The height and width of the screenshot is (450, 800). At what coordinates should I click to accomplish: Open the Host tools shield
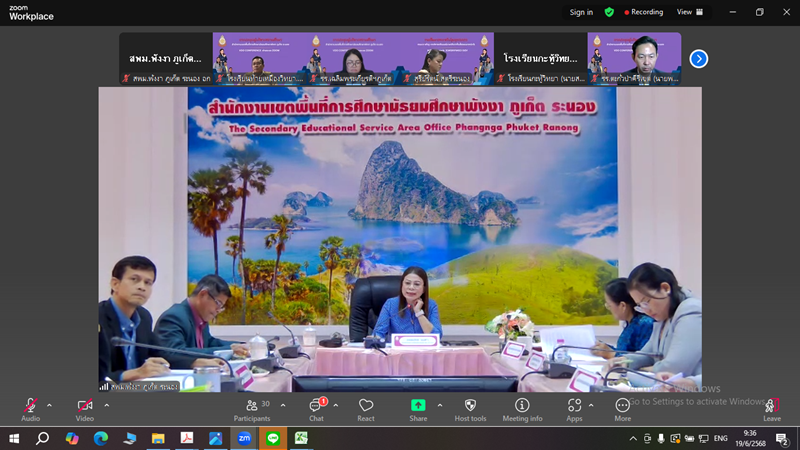pyautogui.click(x=470, y=410)
